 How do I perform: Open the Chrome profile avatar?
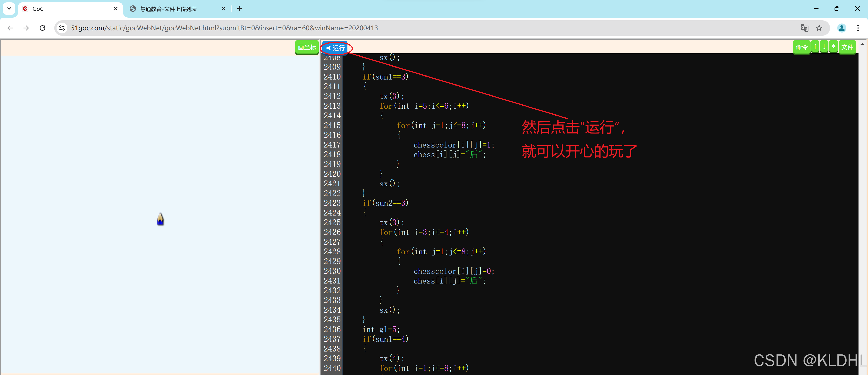point(842,28)
